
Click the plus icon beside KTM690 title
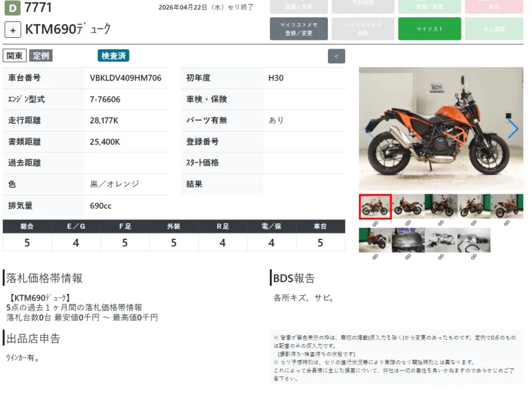click(x=13, y=30)
